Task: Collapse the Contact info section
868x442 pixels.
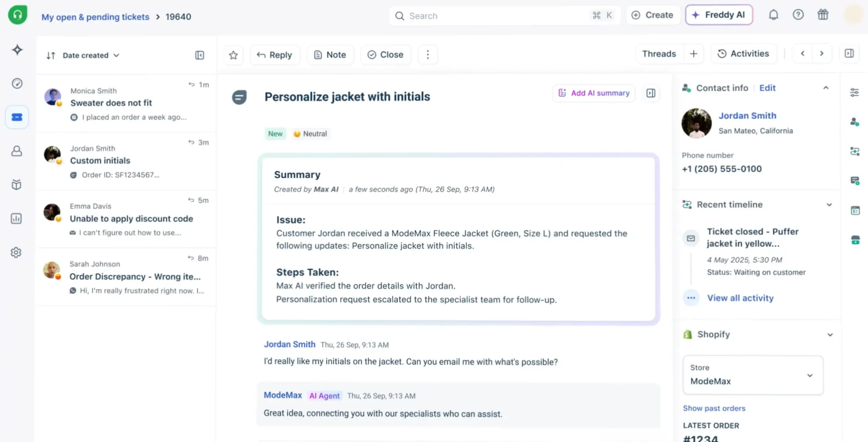Action: tap(826, 88)
